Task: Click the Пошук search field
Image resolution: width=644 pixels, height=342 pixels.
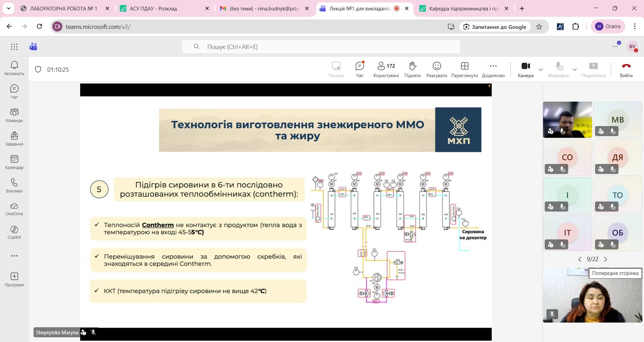Action: tap(321, 47)
